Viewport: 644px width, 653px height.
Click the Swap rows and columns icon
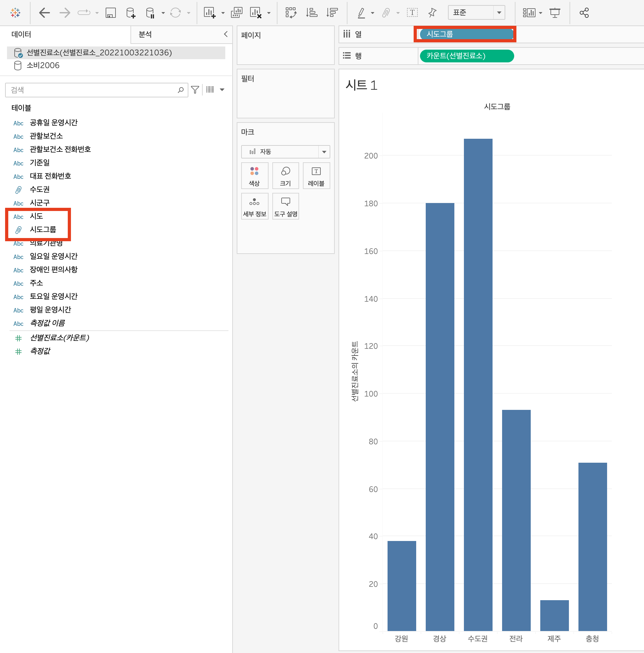(x=290, y=13)
